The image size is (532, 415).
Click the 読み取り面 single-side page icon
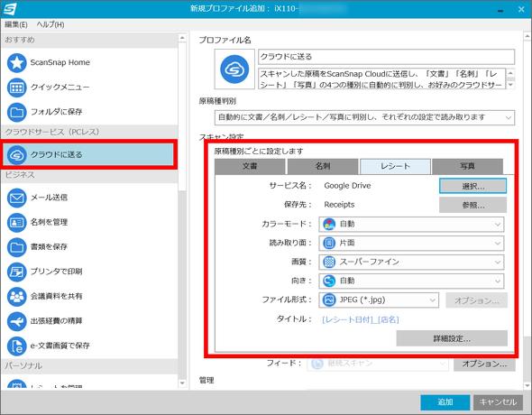pos(329,243)
